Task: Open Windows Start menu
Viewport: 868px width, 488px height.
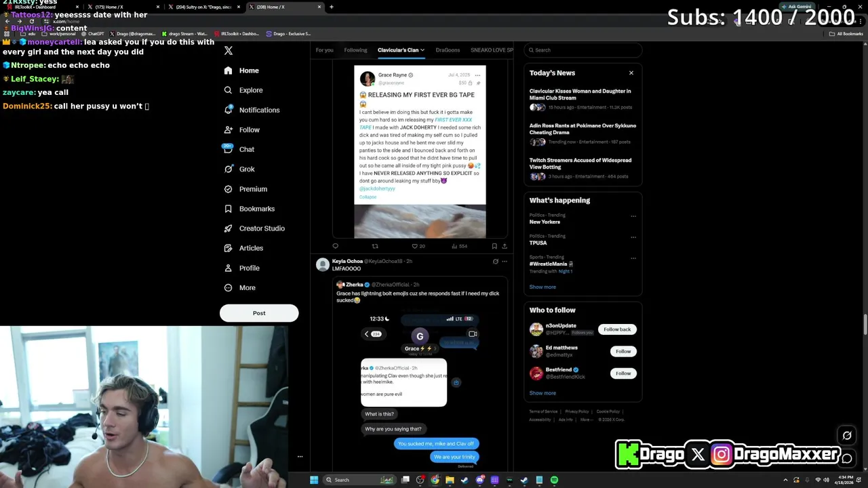Action: pyautogui.click(x=314, y=480)
